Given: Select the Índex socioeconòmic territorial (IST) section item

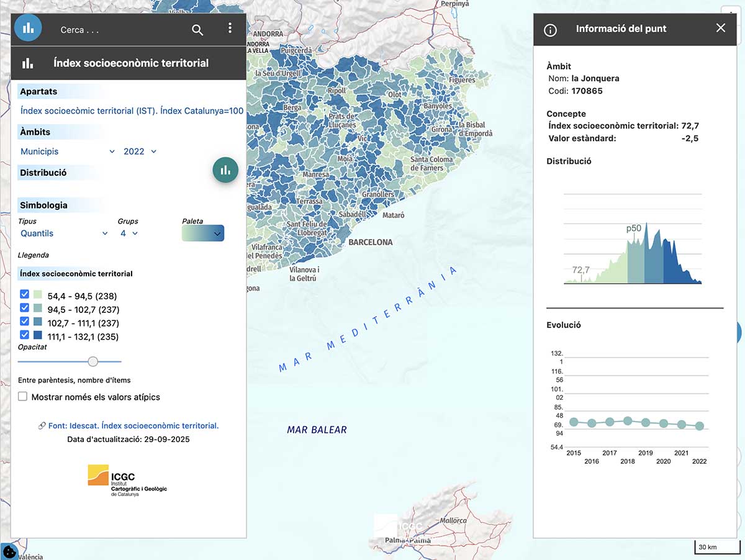Looking at the screenshot, I should [x=132, y=111].
